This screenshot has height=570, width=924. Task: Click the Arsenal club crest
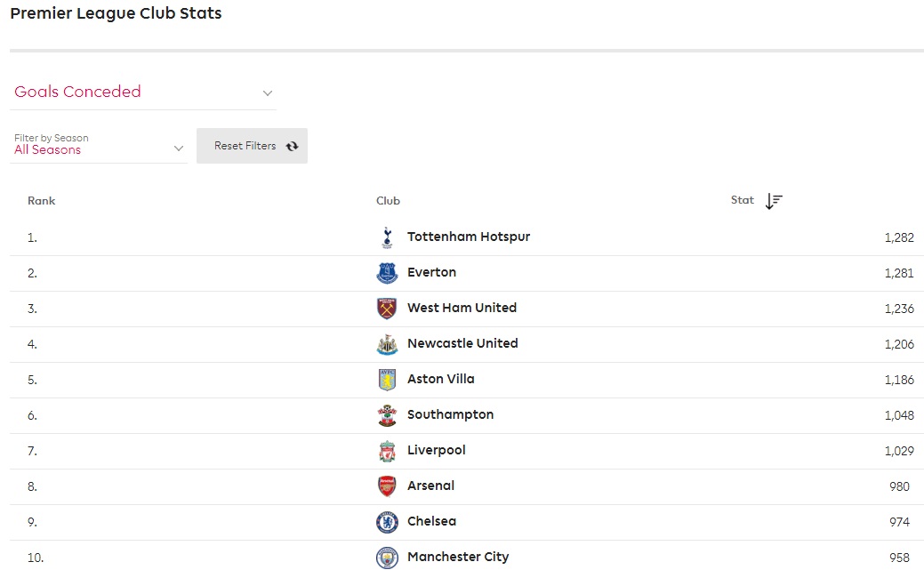click(x=386, y=486)
